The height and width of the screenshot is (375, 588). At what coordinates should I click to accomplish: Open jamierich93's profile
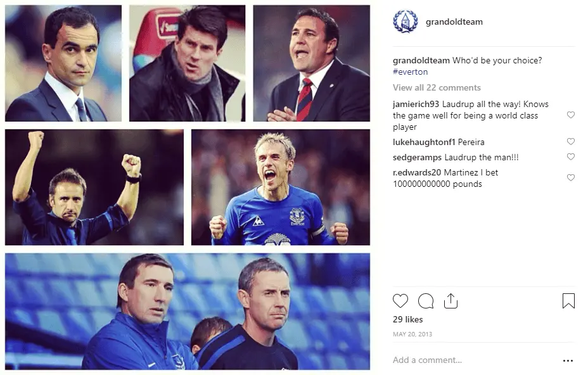[416, 104]
